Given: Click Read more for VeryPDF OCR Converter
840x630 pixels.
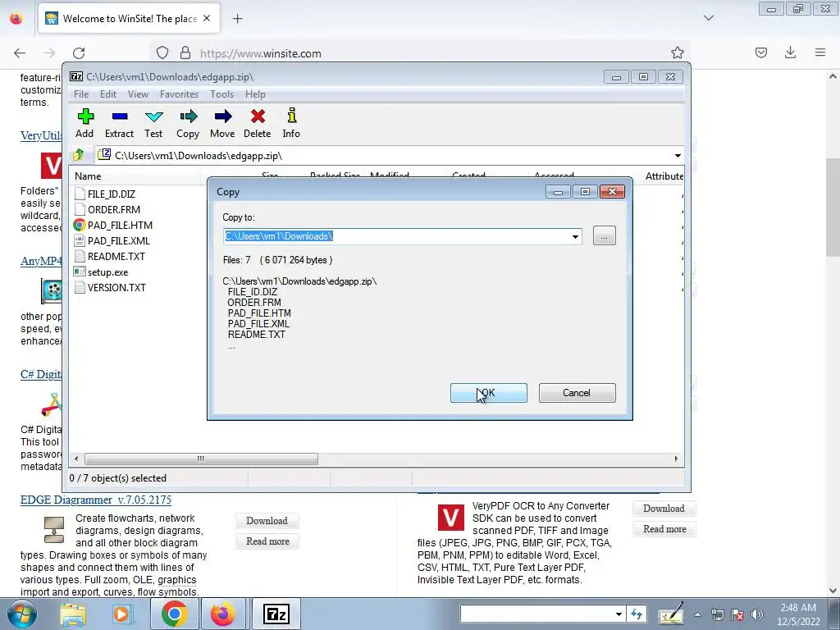Looking at the screenshot, I should coord(664,529).
